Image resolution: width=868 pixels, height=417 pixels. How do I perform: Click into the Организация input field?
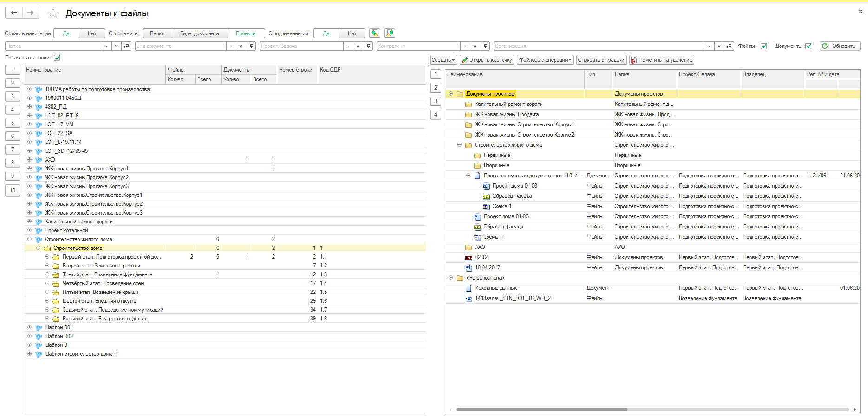(x=599, y=46)
